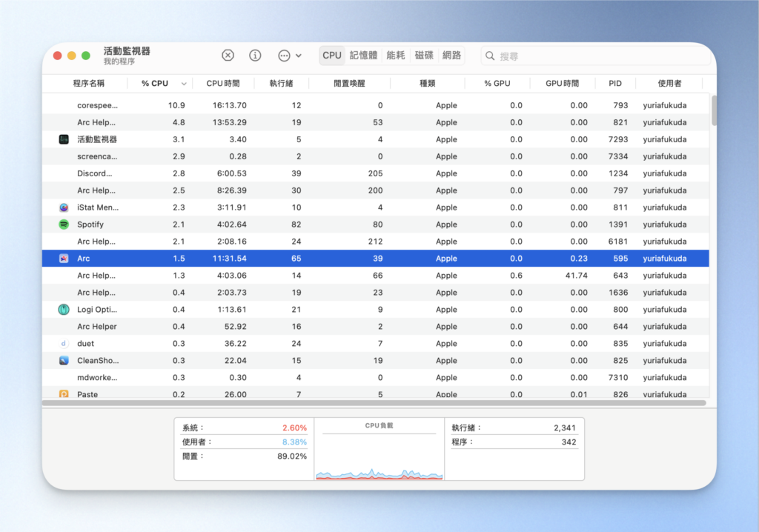Sort by the 執行緒 column header
759x532 pixels.
[x=281, y=83]
